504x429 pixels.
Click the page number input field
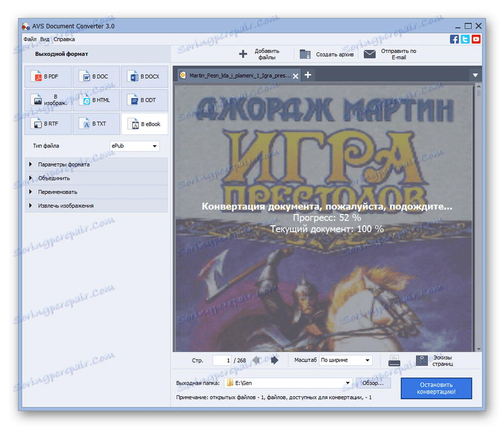(222, 360)
